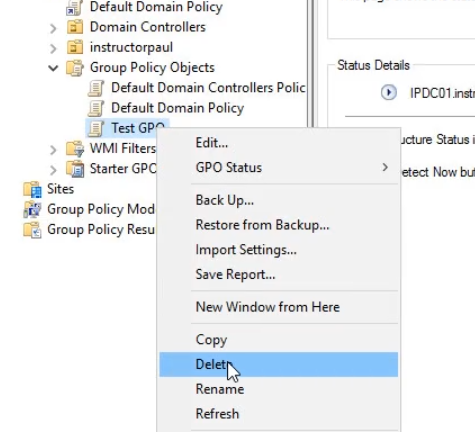Screen dimensions: 475x432
Task: Select the WMI Filters label
Action: click(x=123, y=149)
